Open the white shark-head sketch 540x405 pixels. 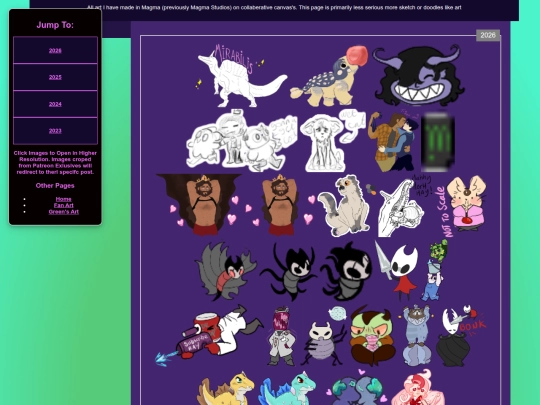pos(405,206)
